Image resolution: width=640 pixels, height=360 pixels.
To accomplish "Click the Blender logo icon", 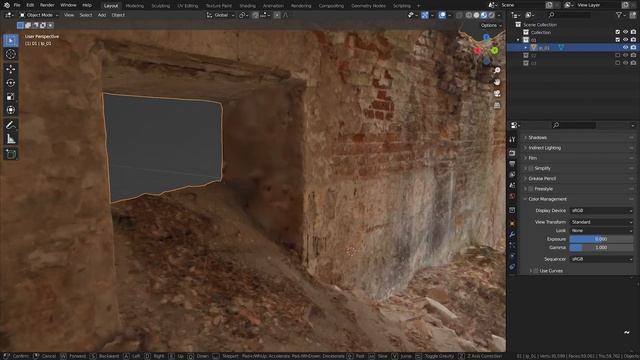I will [7, 5].
